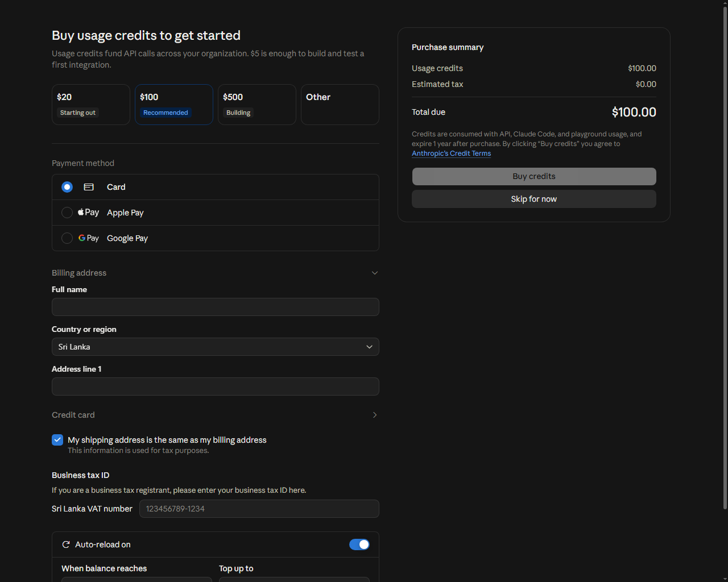Expand the Credit card section chevron
The image size is (728, 582).
(x=375, y=415)
